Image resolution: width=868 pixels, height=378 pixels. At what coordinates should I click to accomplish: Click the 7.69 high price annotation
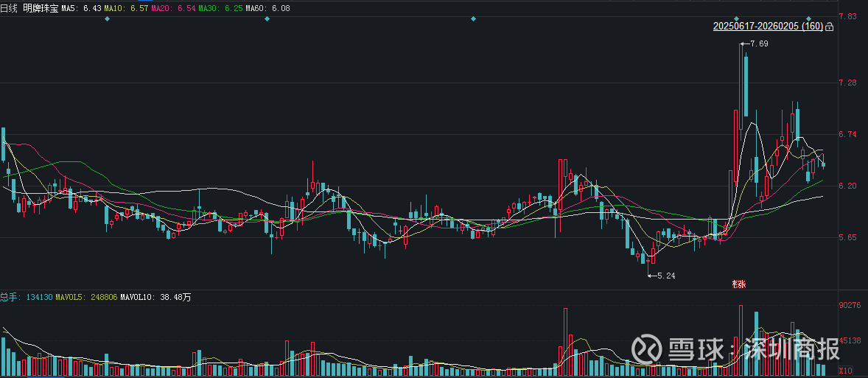pyautogui.click(x=758, y=44)
